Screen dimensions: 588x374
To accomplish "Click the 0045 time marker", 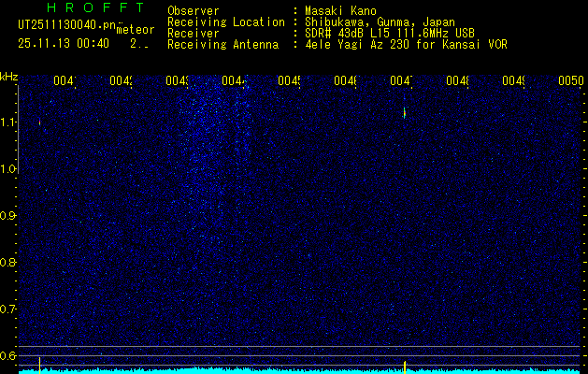I will pyautogui.click(x=289, y=81).
